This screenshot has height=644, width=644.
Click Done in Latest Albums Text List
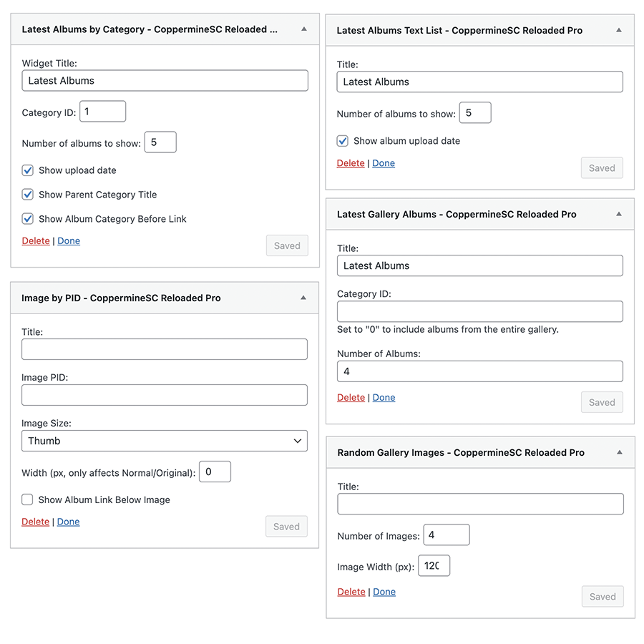[384, 163]
